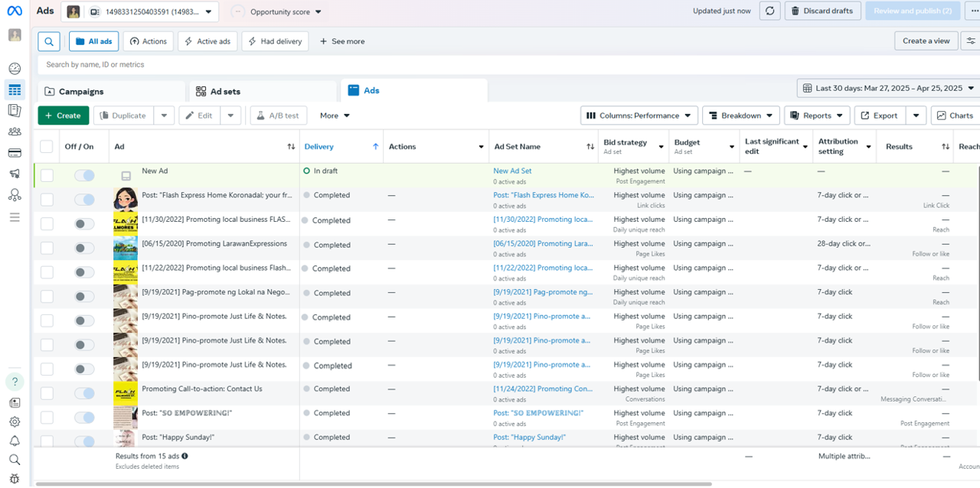The height and width of the screenshot is (488, 980).
Task: Expand the Columns: Performance dropdown
Action: [639, 115]
